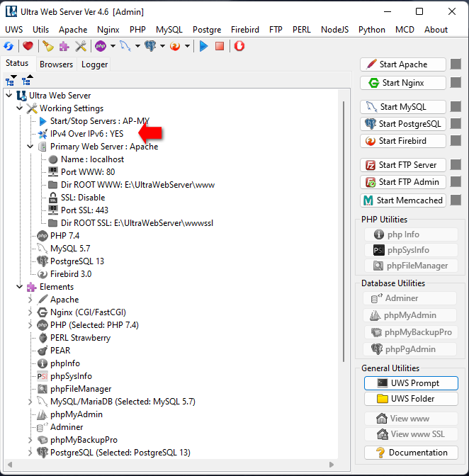The image size is (469, 476).
Task: Open PostgreSQL dropdown arrow in toolbar
Action: pyautogui.click(x=162, y=46)
